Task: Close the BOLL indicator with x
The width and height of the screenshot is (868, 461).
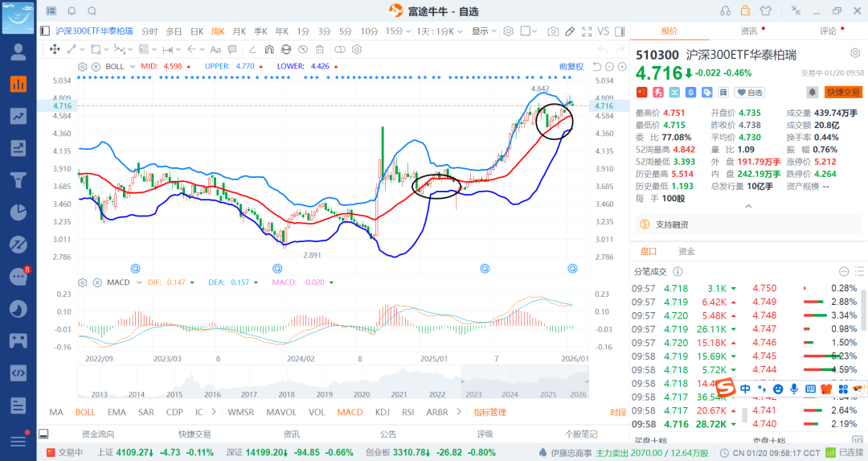Action: (96, 67)
